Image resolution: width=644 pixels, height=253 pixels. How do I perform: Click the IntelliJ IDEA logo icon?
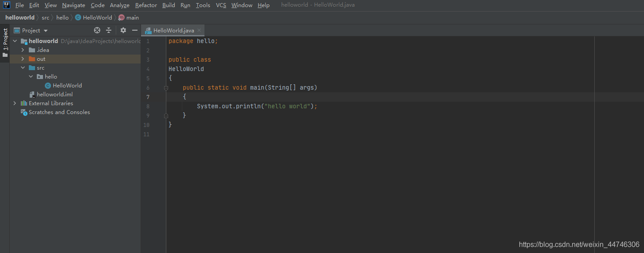click(x=7, y=5)
